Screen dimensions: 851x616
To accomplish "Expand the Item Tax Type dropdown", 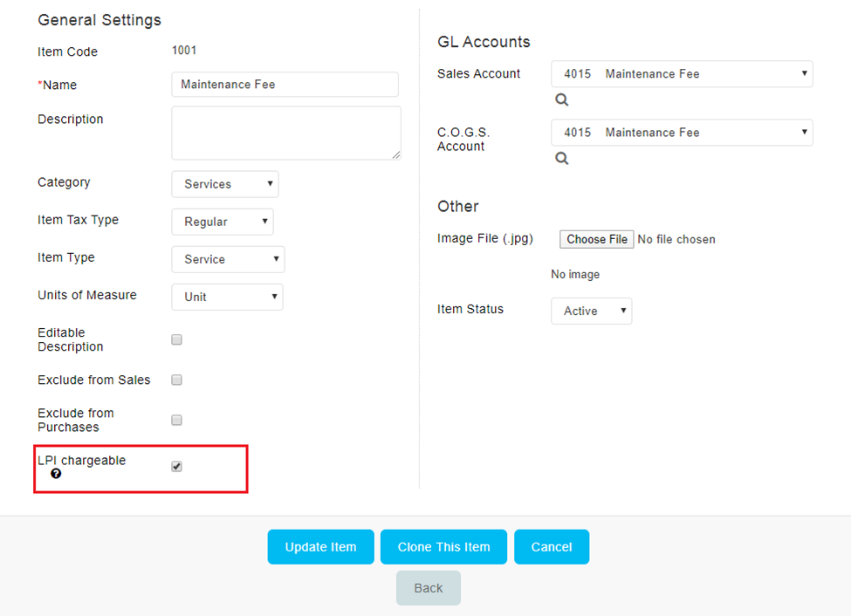I will click(223, 222).
